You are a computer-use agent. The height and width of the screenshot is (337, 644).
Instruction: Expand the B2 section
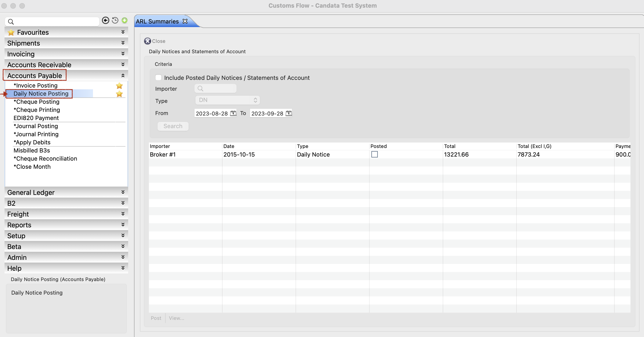click(x=123, y=203)
